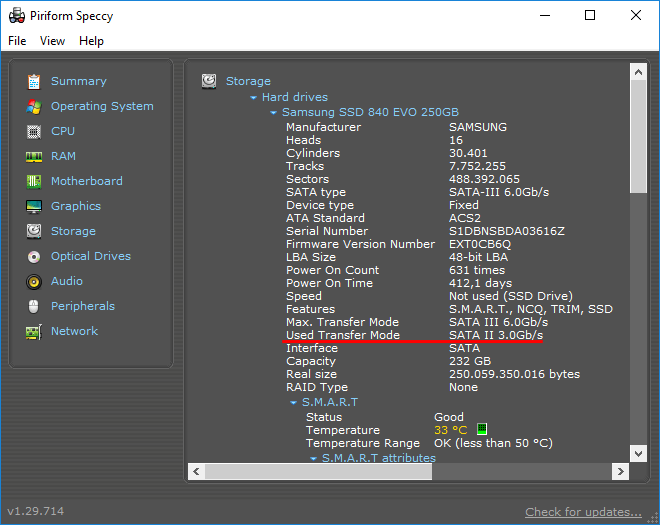This screenshot has height=525, width=660.
Task: Click the version v1.29.714 label
Action: (36, 511)
